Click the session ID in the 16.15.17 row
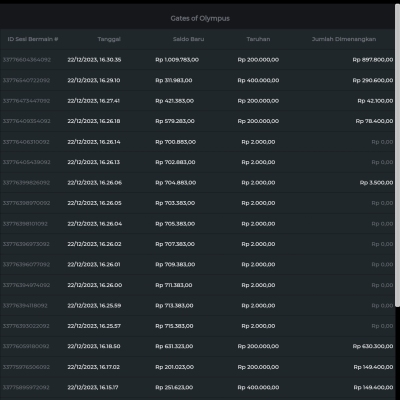The width and height of the screenshot is (400, 400). tap(26, 387)
